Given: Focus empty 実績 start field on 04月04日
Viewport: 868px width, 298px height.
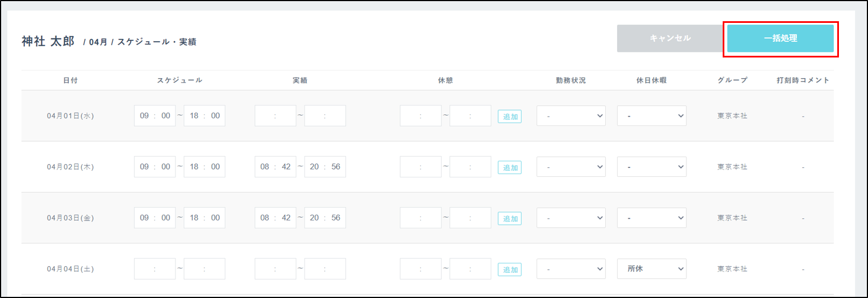Looking at the screenshot, I should coord(276,268).
